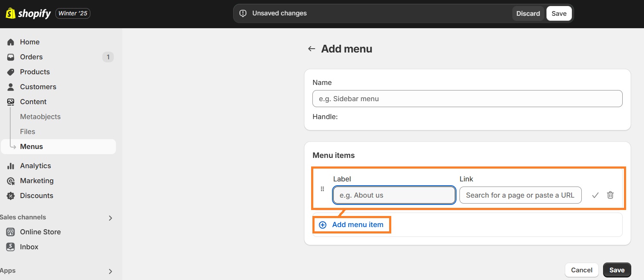The height and width of the screenshot is (280, 644).
Task: Expand the Sales channels section
Action: pyautogui.click(x=110, y=218)
